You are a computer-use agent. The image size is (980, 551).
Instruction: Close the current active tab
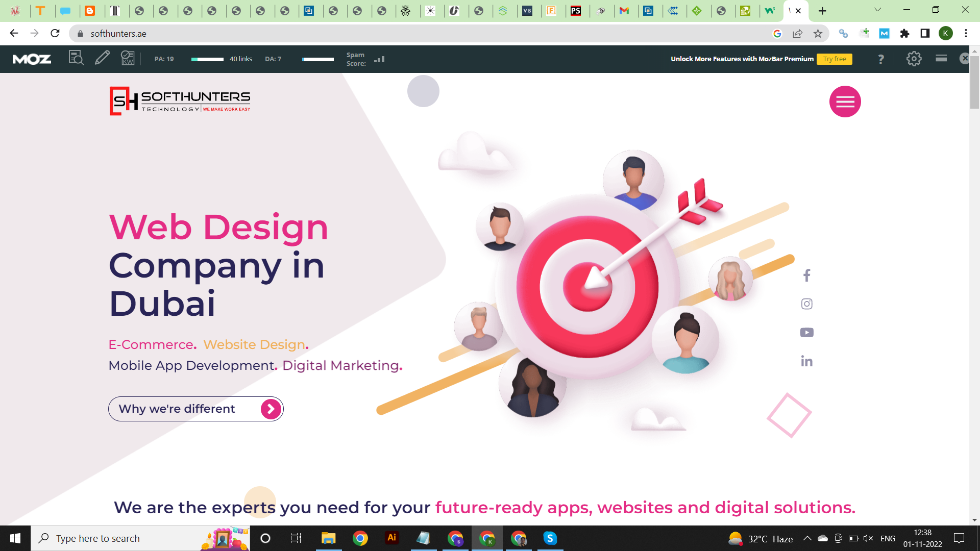pos(798,11)
